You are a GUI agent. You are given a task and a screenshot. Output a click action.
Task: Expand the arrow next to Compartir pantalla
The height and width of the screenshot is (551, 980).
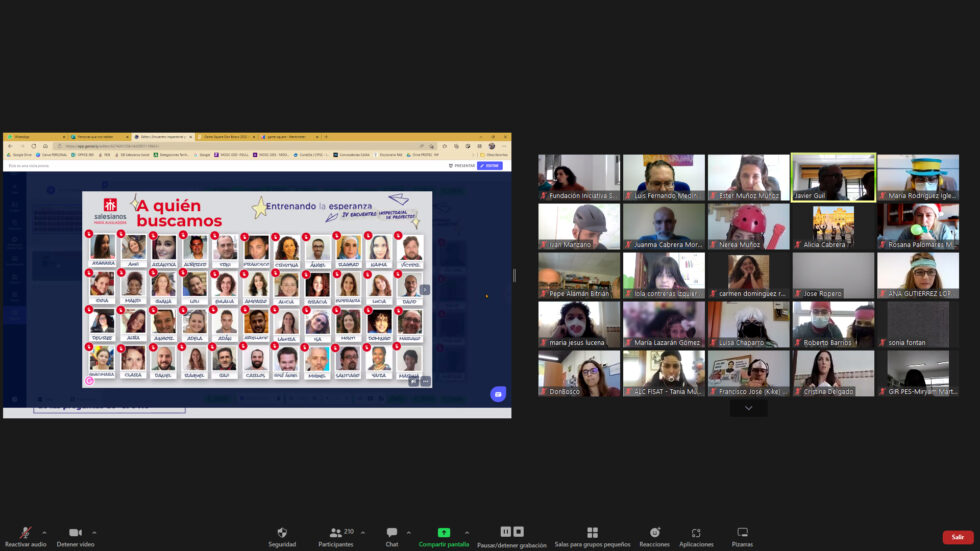(x=467, y=533)
